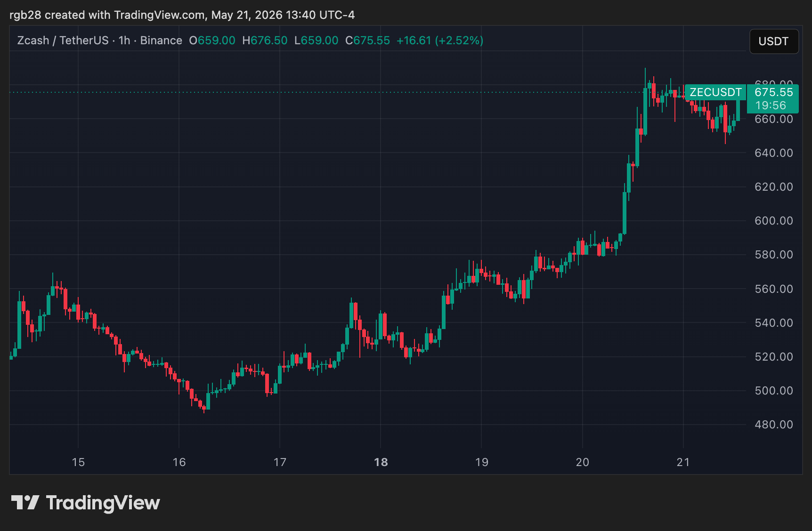
Task: Click the 1h interval text
Action: (124, 40)
